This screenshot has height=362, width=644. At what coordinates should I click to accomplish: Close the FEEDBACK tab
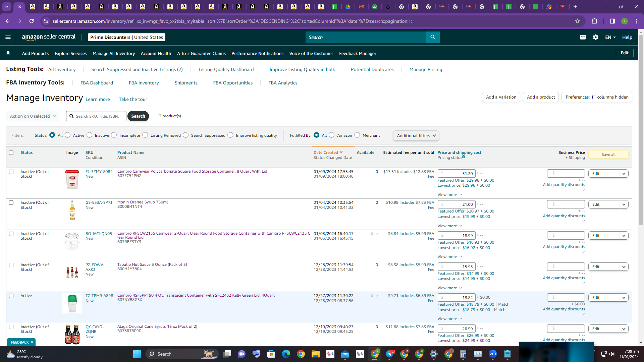(x=32, y=342)
